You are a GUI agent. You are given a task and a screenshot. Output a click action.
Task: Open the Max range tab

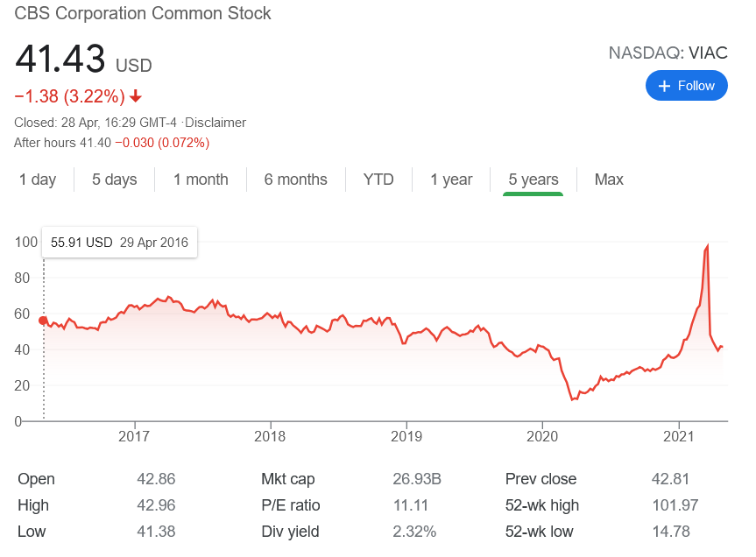(609, 180)
